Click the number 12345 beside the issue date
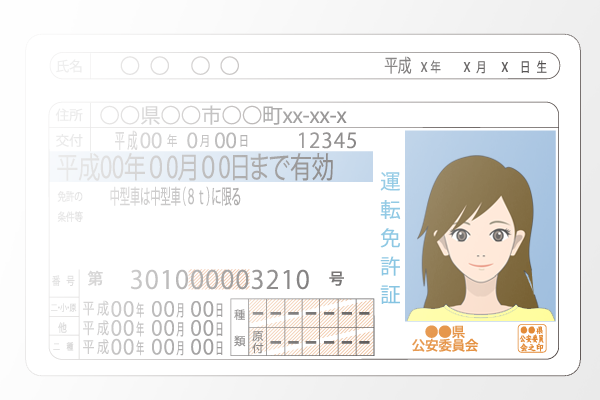600x400 pixels. point(328,140)
